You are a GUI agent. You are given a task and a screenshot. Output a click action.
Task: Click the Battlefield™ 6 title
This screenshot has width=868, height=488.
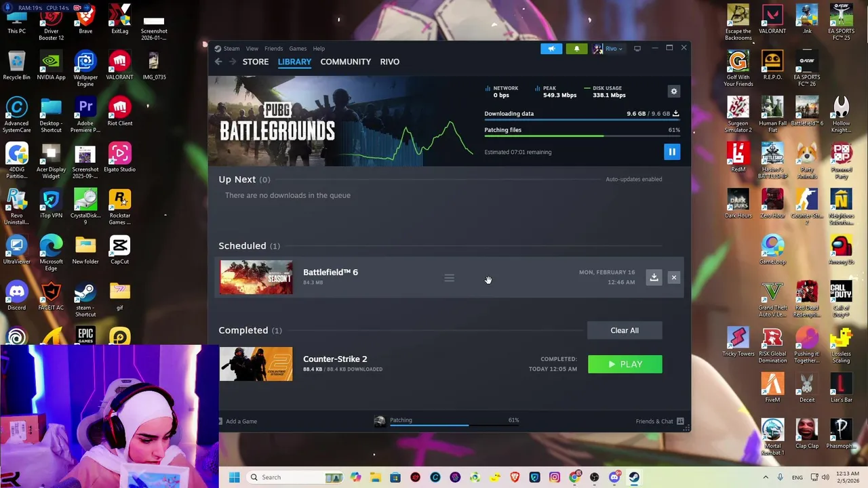[x=330, y=272]
